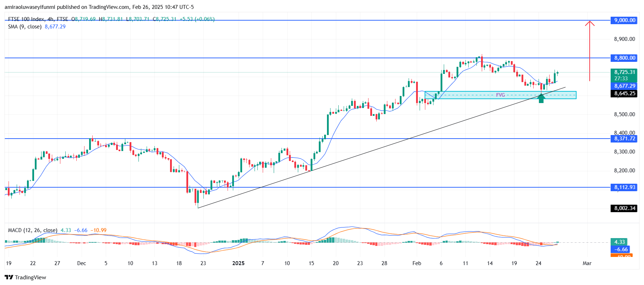Screen dimensions: 644x285
Task: Click the 8,800.00 horizontal line price label
Action: click(x=624, y=58)
